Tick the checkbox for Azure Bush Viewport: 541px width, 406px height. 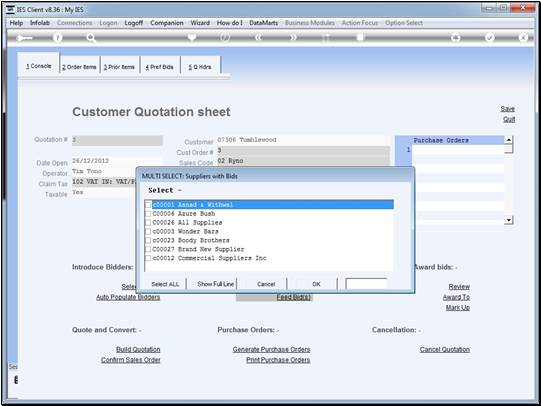(148, 214)
